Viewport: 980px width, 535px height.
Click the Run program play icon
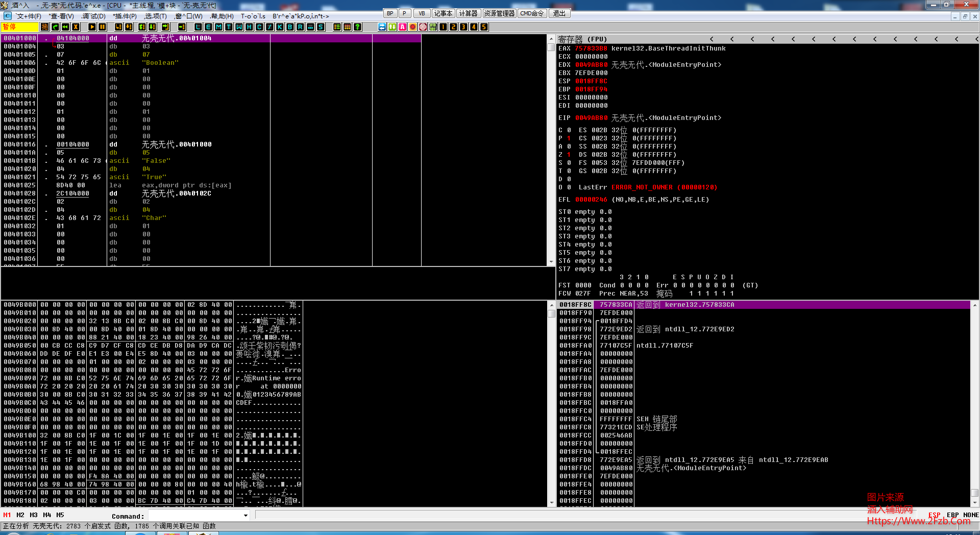tap(92, 27)
